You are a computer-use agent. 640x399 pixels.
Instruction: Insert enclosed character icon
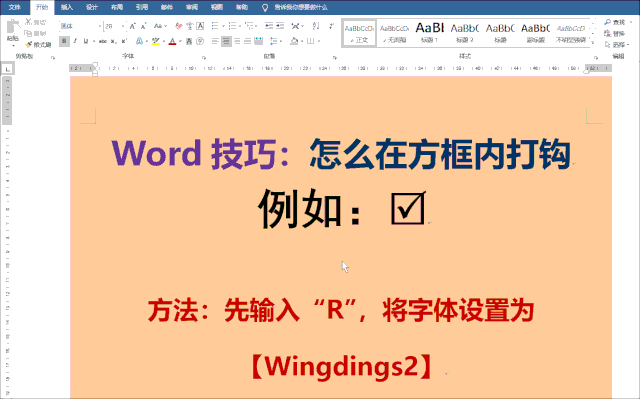[x=200, y=41]
